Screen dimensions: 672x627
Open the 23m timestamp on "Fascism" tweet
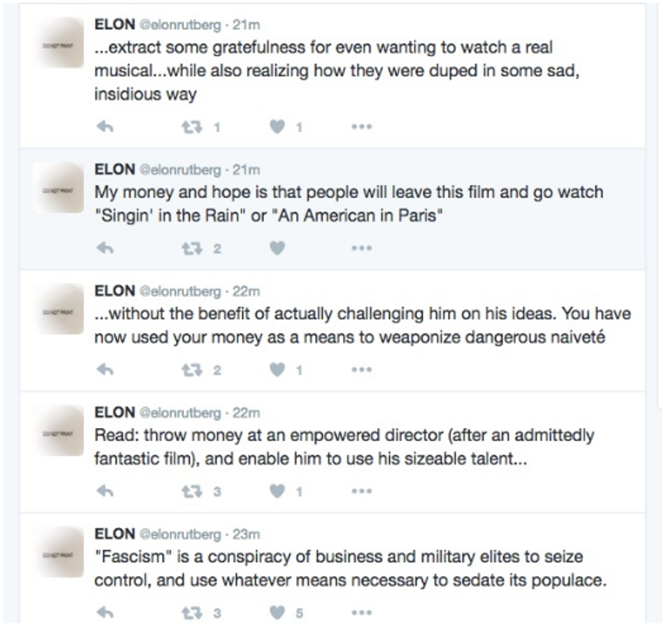click(x=246, y=534)
